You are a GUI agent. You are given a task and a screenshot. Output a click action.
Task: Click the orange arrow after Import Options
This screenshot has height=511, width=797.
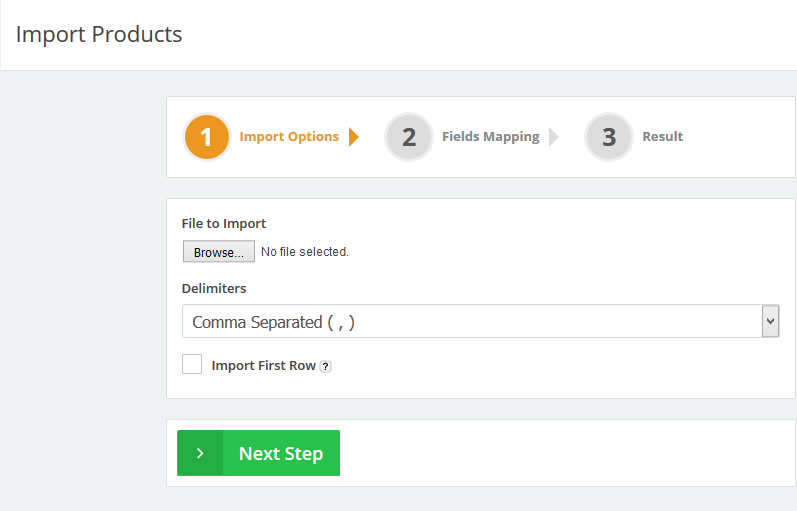[x=354, y=137]
